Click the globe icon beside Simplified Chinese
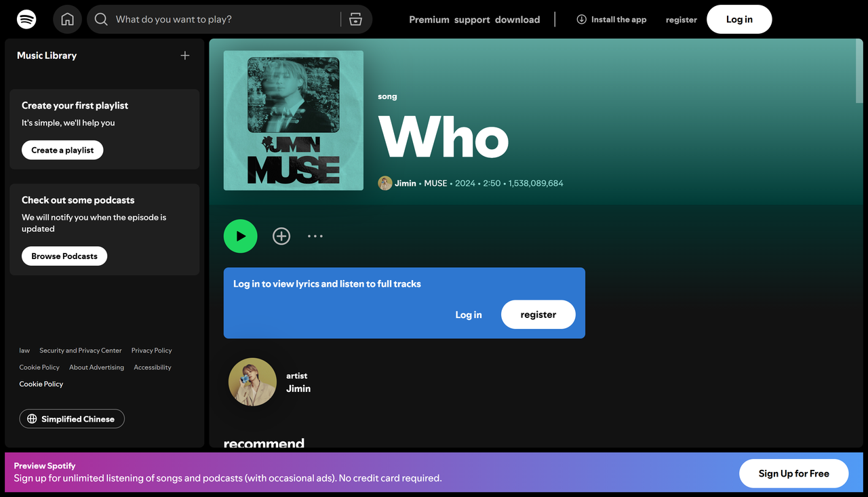 pyautogui.click(x=32, y=418)
